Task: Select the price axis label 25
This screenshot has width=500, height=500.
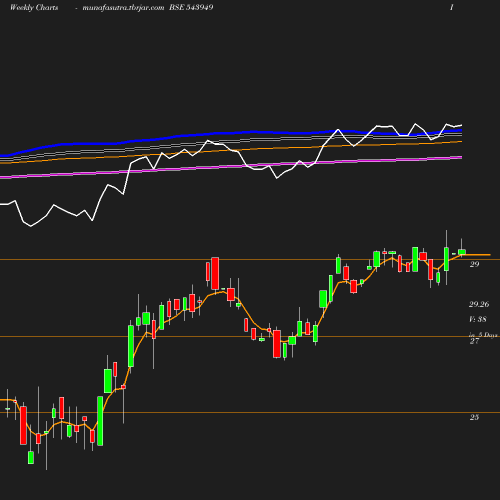Action: pyautogui.click(x=474, y=417)
